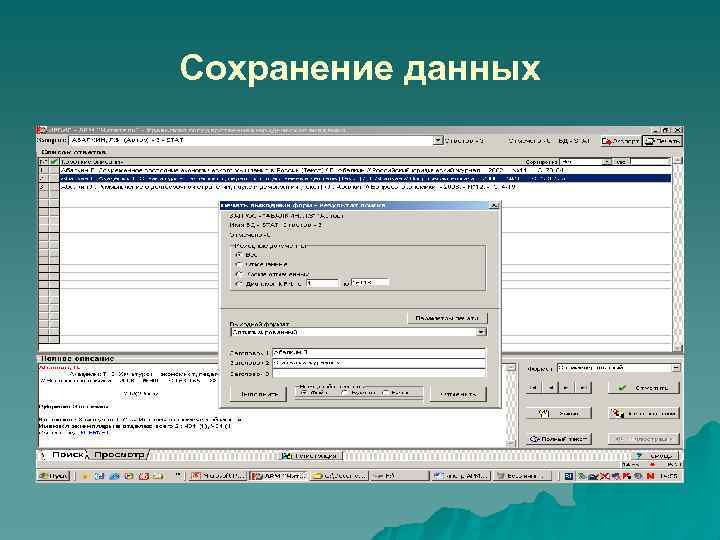The height and width of the screenshot is (540, 720).
Task: Go to previous record with arrow button
Action: tap(550, 388)
